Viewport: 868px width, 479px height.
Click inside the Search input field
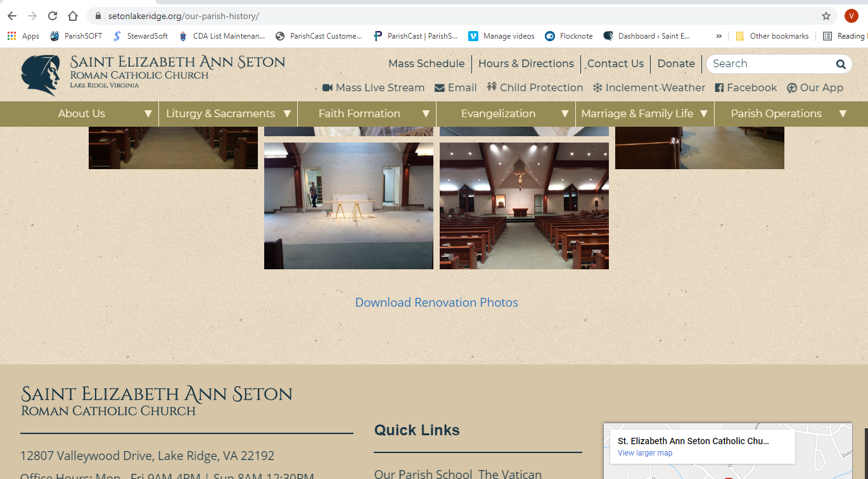[x=770, y=63]
